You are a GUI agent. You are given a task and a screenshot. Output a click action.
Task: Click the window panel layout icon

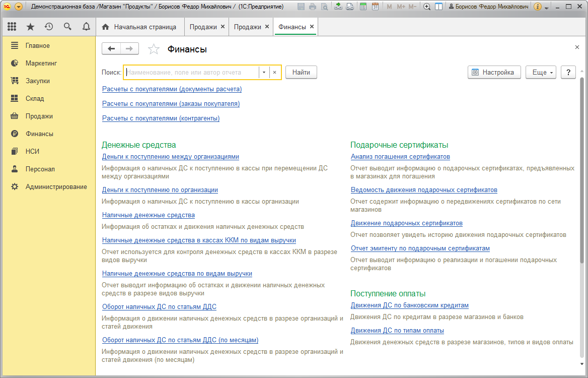click(x=438, y=7)
